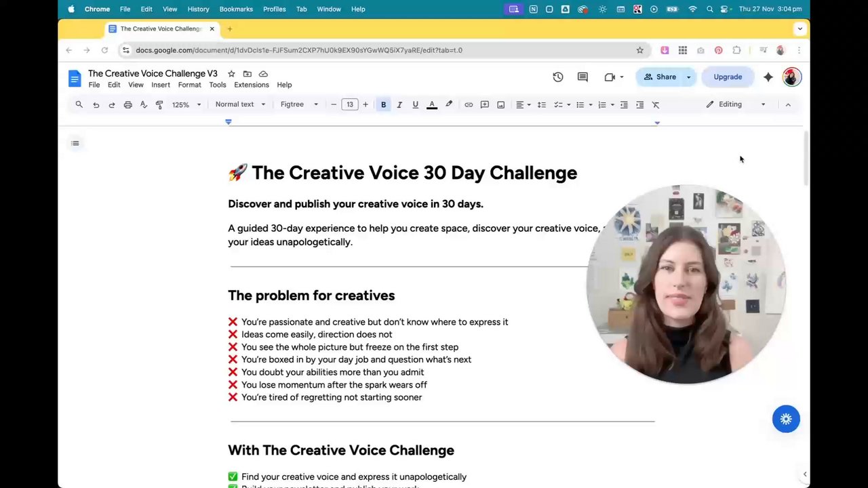868x488 pixels.
Task: Open Chrome Extensions puzzle icon
Action: point(736,50)
